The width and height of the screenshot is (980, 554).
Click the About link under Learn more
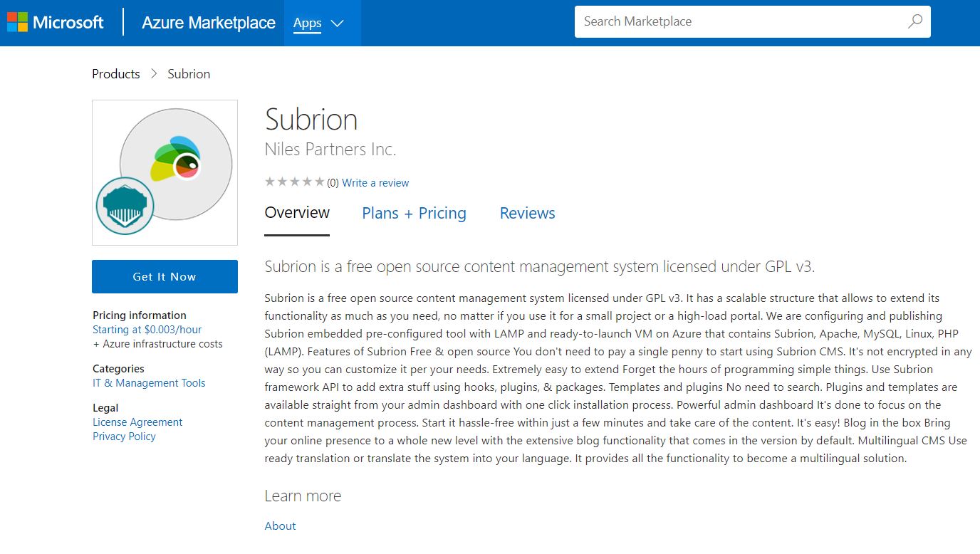point(280,526)
